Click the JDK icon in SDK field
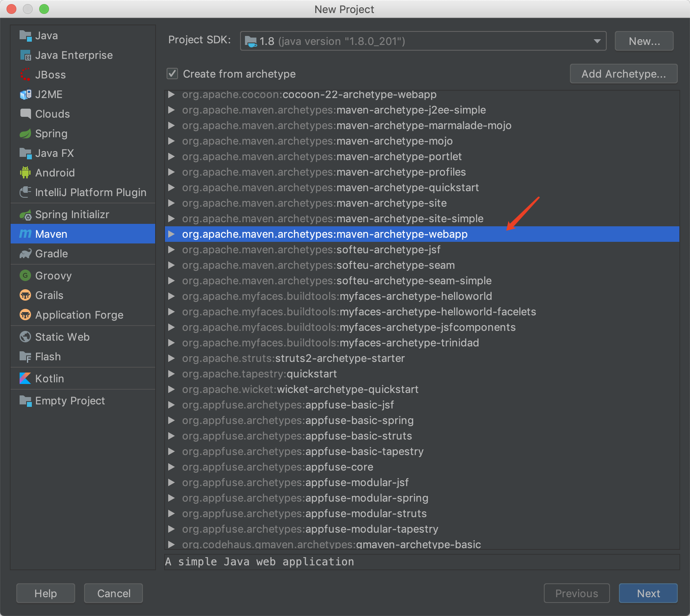Screen dimensions: 690x616 coord(250,41)
